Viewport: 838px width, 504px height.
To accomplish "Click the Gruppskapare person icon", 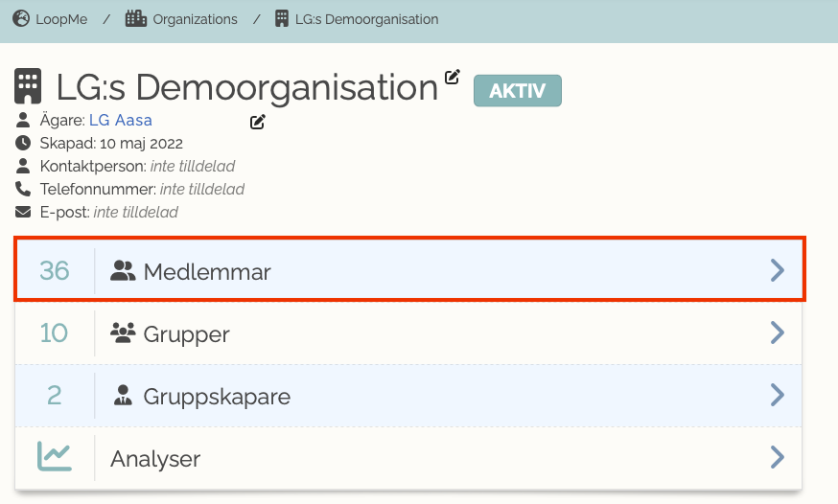I will pos(123,396).
